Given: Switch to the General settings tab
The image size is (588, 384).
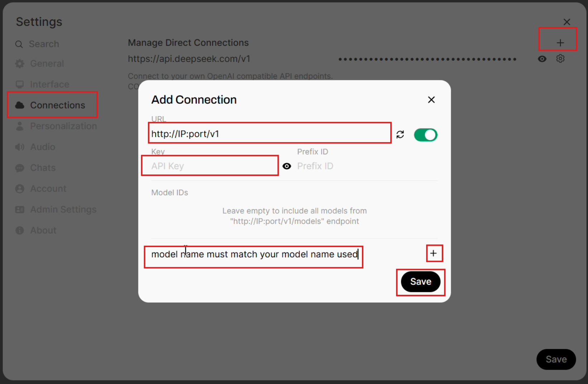Looking at the screenshot, I should (x=47, y=64).
